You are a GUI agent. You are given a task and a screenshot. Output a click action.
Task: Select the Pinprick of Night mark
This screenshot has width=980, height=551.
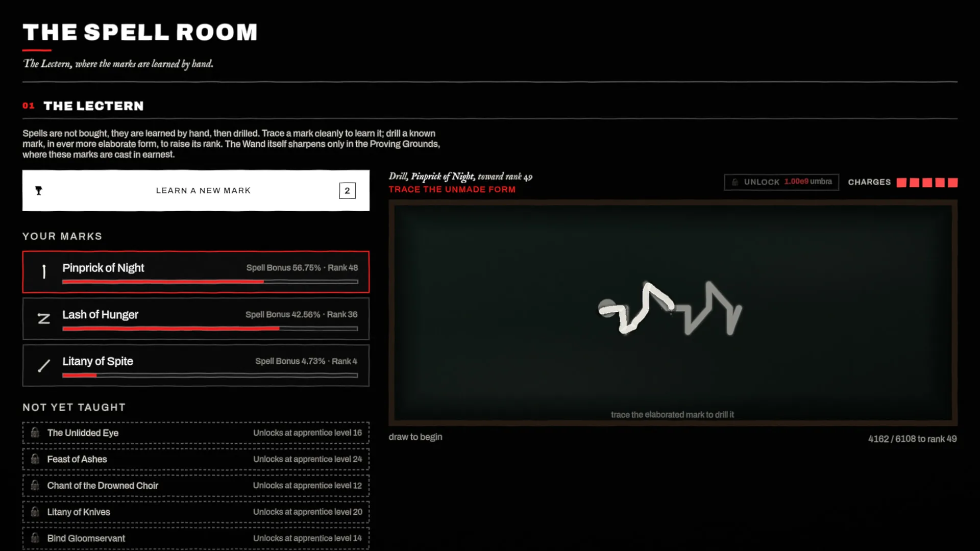[196, 272]
